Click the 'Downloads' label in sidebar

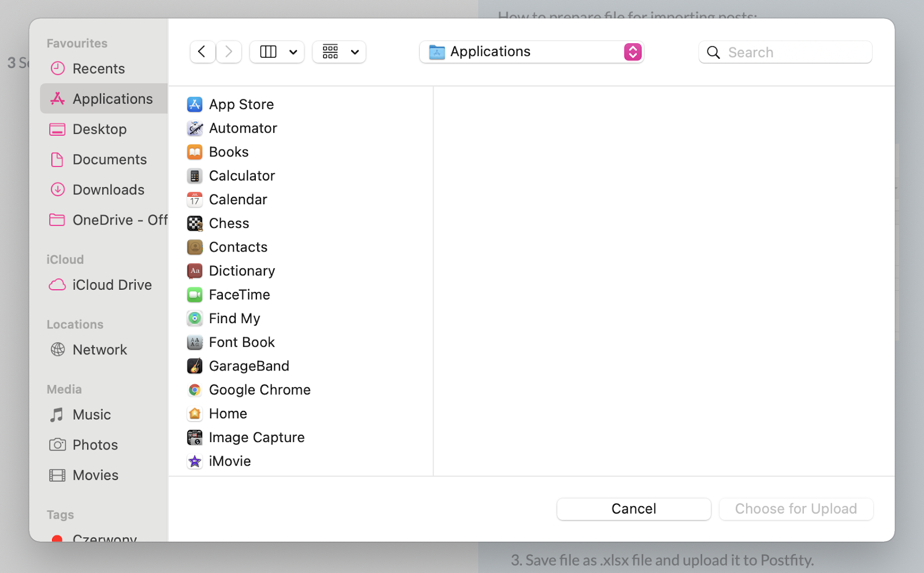point(109,190)
